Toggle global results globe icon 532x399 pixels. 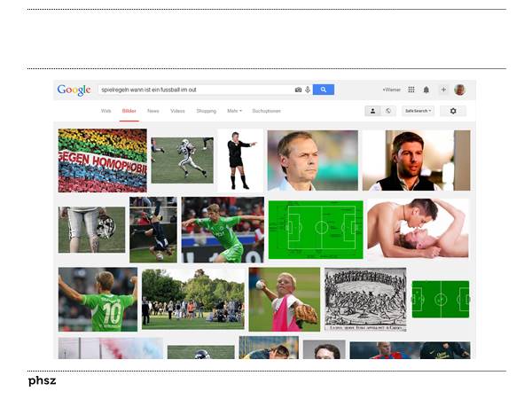[388, 111]
